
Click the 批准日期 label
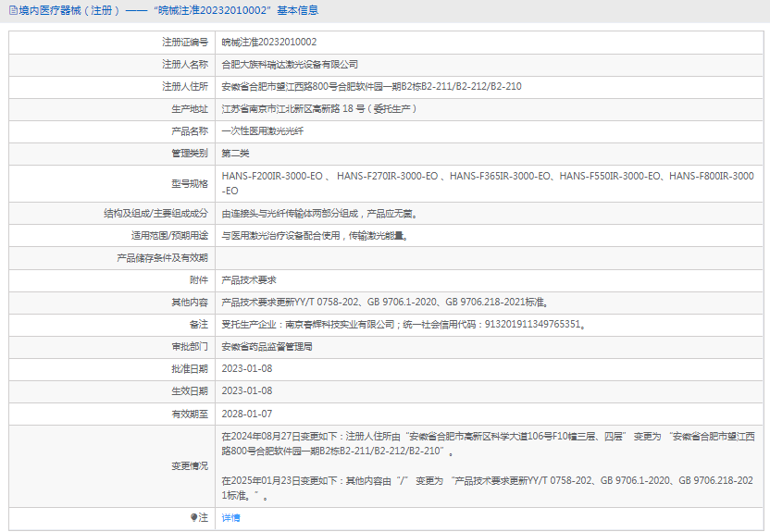[190, 368]
